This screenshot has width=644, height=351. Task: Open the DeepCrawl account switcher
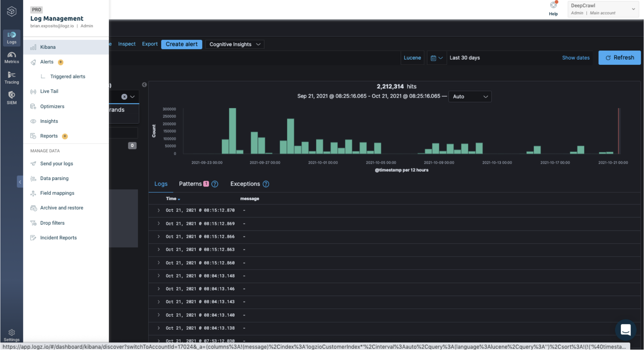[x=603, y=9]
